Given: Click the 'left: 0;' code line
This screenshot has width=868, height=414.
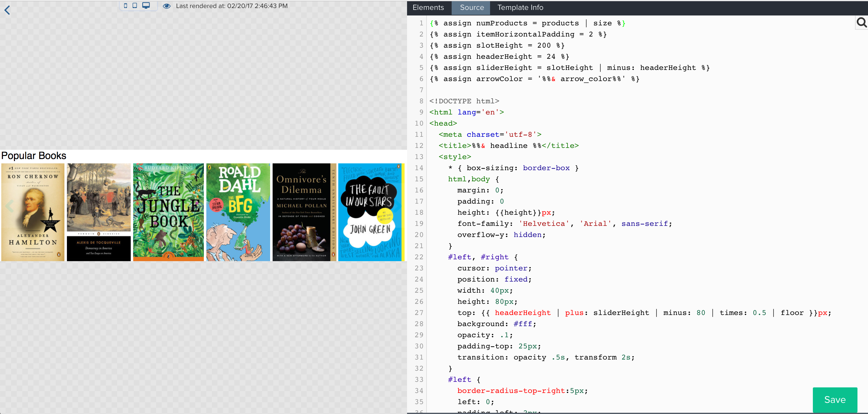Looking at the screenshot, I should pyautogui.click(x=476, y=402).
